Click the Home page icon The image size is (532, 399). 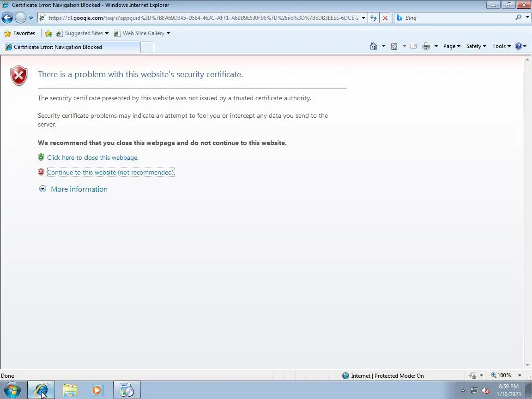(x=374, y=46)
